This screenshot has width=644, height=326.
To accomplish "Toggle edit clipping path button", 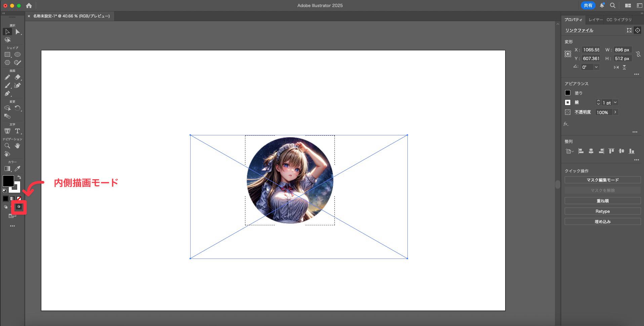I will 629,30.
